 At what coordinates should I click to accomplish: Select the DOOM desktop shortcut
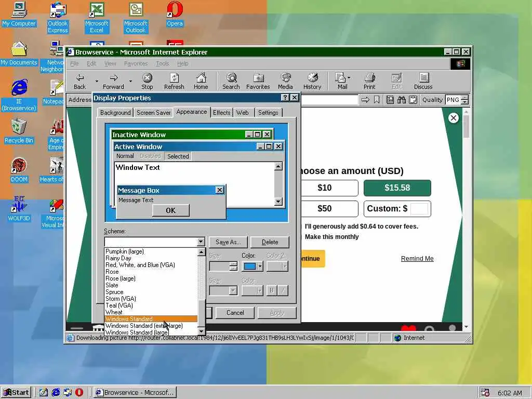click(x=19, y=170)
